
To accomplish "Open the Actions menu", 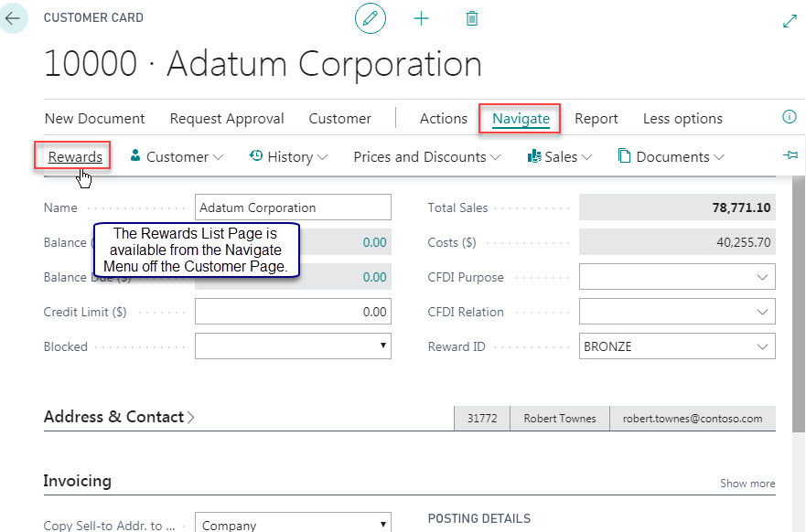I will point(443,119).
